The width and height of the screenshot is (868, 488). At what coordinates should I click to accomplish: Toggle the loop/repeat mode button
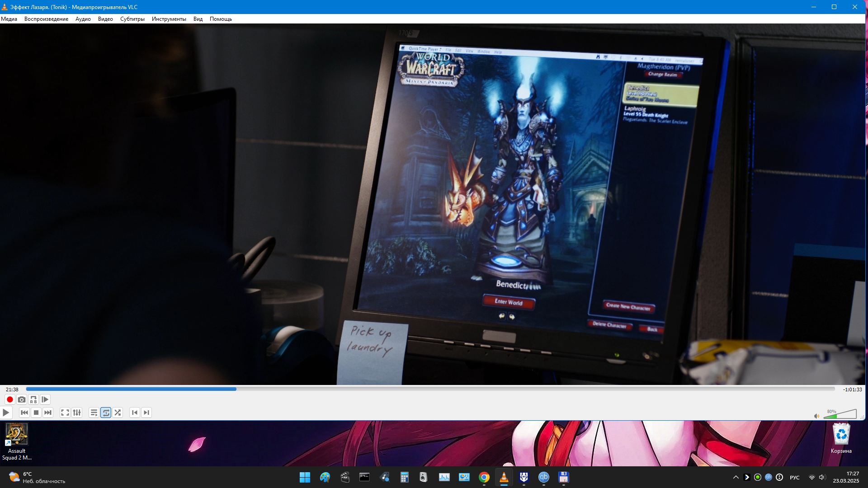pyautogui.click(x=106, y=413)
